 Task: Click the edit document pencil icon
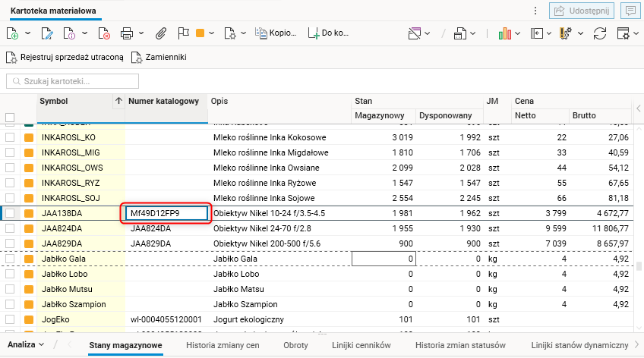46,33
